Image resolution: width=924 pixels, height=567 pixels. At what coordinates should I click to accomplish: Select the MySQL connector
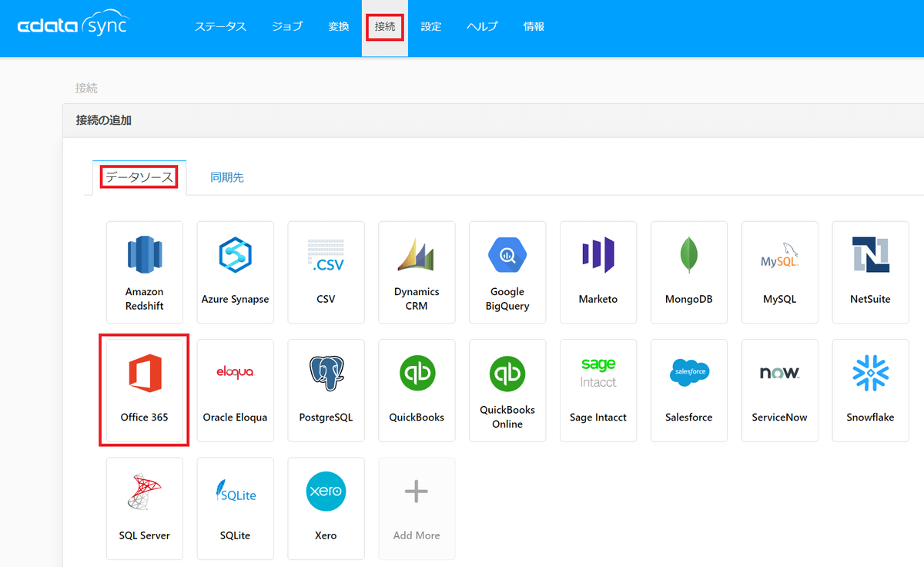point(780,273)
